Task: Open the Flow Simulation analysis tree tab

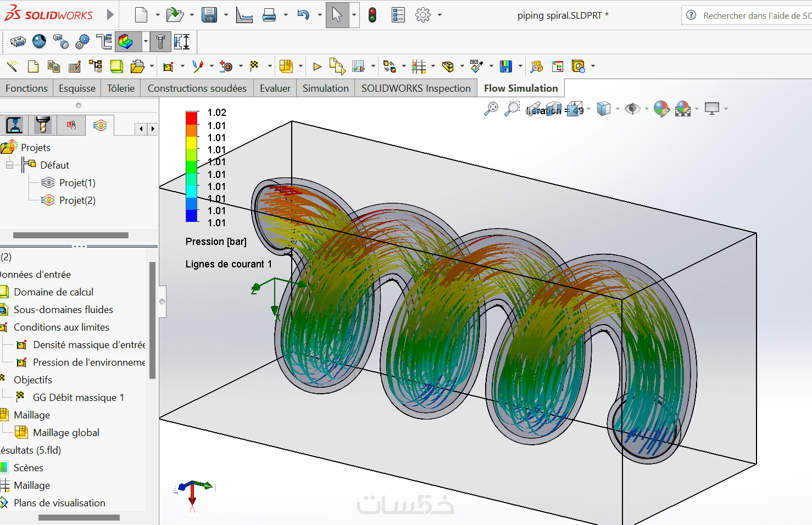Action: [100, 126]
